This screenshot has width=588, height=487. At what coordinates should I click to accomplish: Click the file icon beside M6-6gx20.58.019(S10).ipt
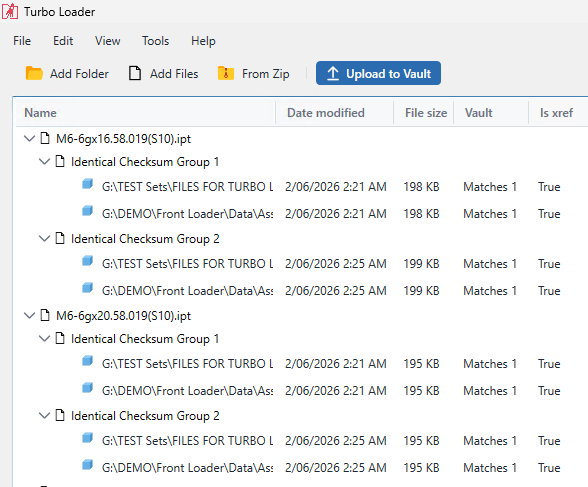click(45, 315)
